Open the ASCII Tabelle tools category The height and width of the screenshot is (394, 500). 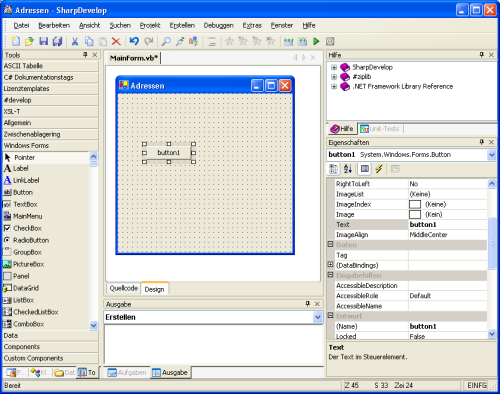(x=51, y=66)
